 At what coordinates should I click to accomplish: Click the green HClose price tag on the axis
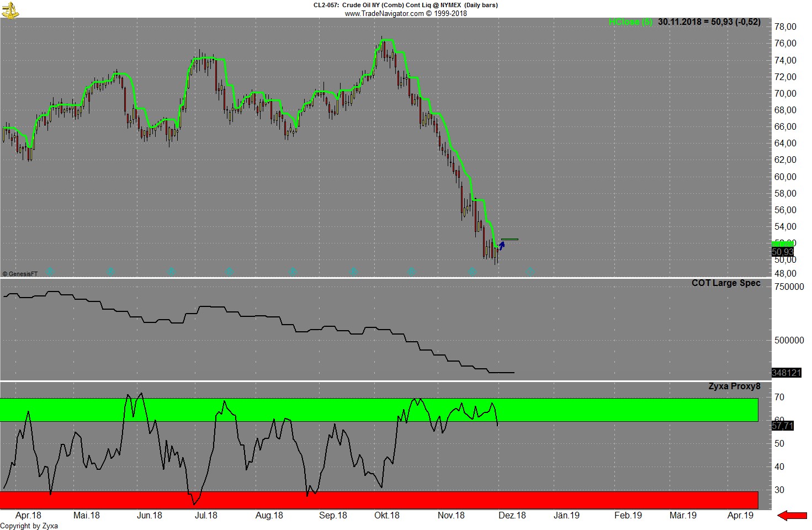point(783,243)
